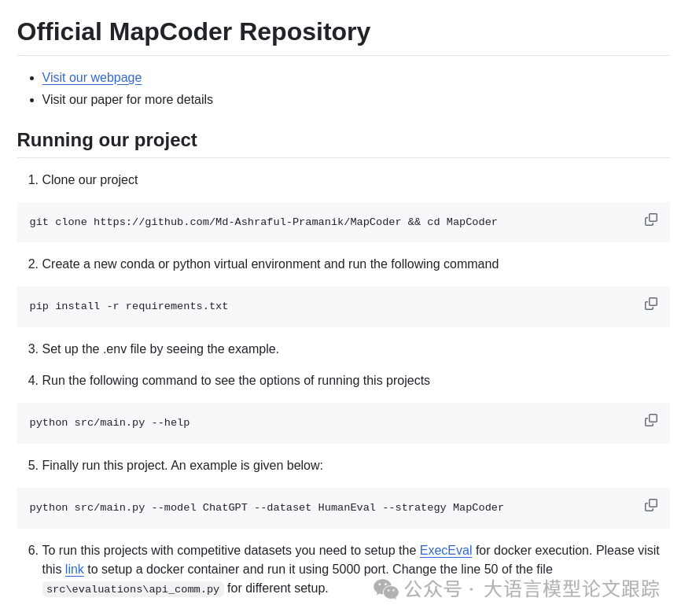
Task: Open the ExecEval link
Action: [x=445, y=551]
